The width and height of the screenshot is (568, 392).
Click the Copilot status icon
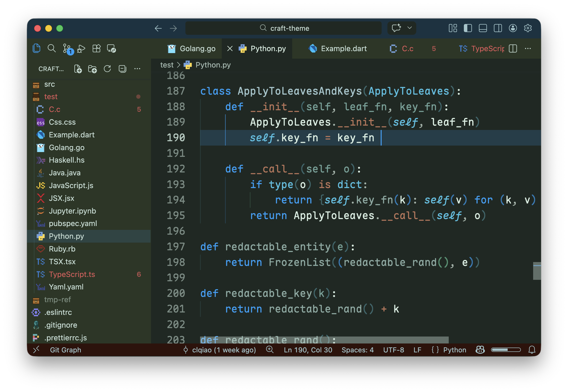480,350
